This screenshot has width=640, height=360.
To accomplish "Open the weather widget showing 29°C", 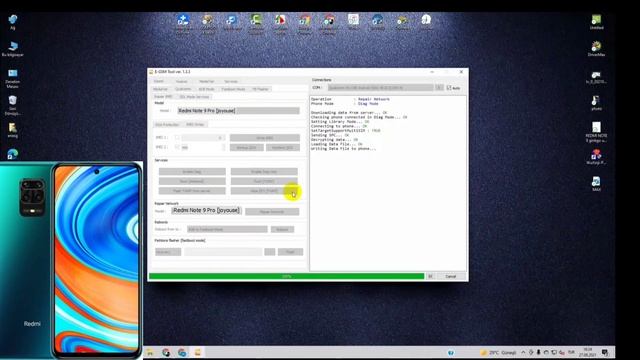I will tap(498, 352).
